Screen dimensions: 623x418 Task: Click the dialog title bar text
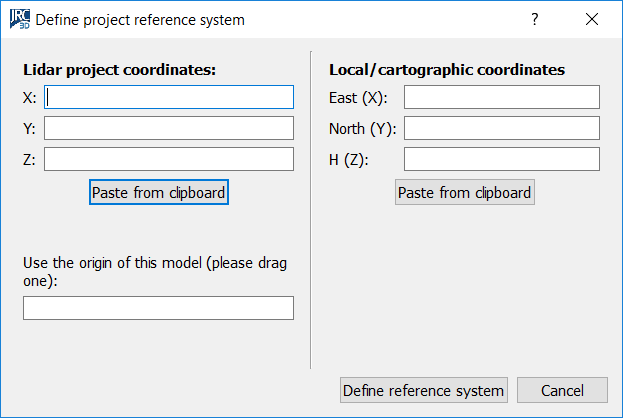(140, 19)
